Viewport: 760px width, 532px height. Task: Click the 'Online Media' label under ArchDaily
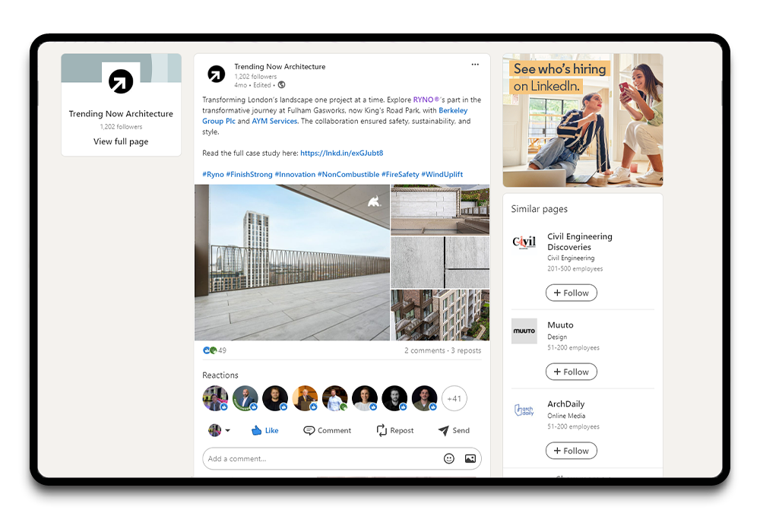(566, 416)
